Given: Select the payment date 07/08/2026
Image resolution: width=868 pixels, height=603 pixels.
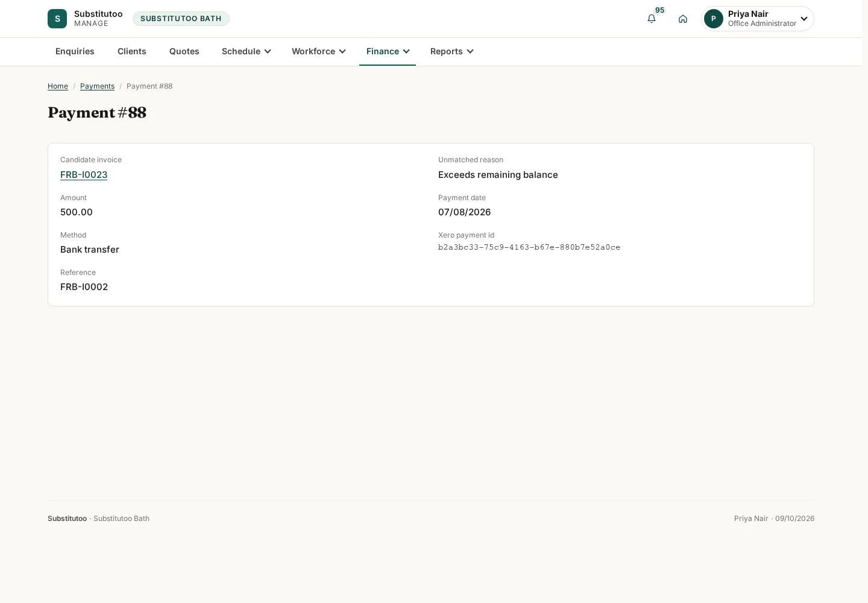Looking at the screenshot, I should coord(464,212).
